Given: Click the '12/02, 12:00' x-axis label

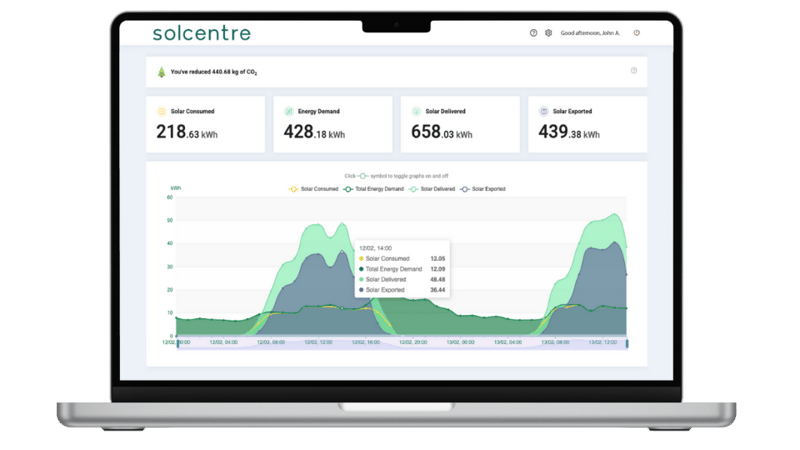Looking at the screenshot, I should (x=318, y=342).
